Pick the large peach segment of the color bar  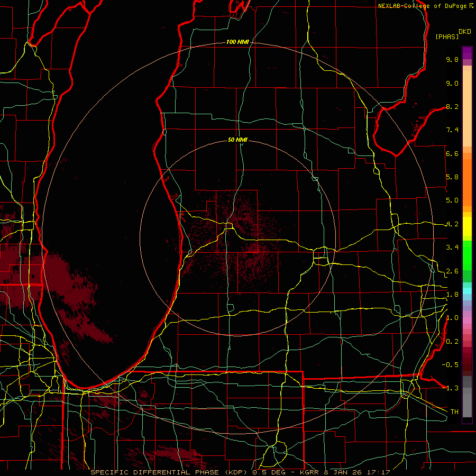467,108
